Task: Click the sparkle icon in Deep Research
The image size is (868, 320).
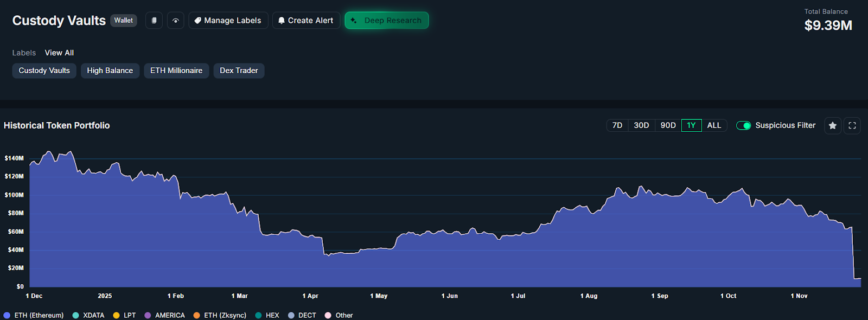Action: click(354, 21)
